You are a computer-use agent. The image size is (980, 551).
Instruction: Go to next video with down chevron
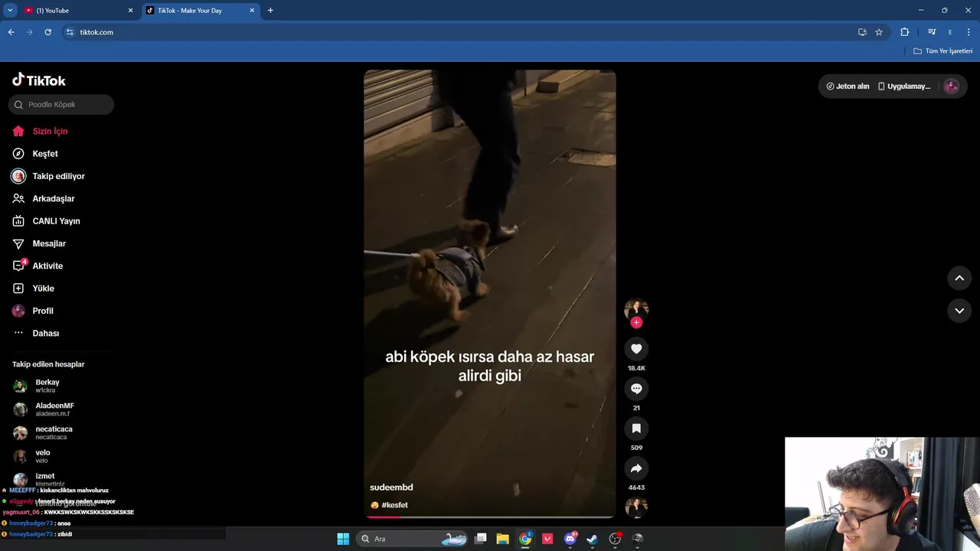(959, 311)
